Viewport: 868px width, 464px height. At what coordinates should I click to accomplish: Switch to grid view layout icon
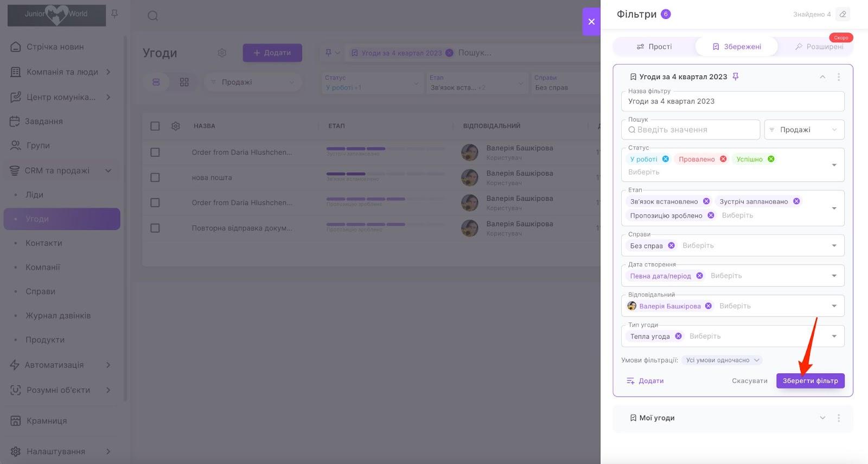point(184,82)
